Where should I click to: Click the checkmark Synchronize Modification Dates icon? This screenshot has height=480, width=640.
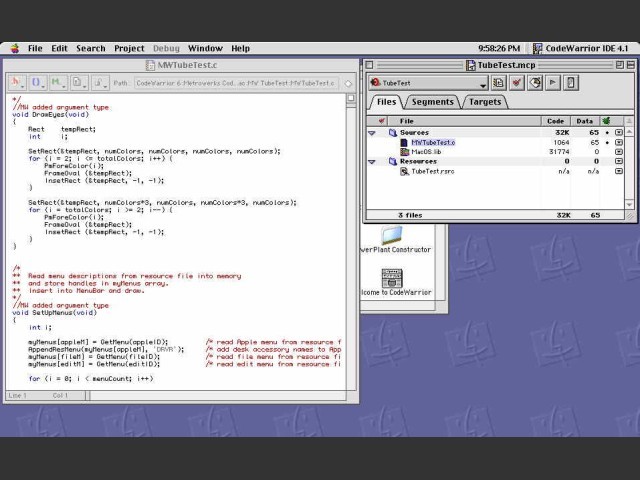pos(517,83)
